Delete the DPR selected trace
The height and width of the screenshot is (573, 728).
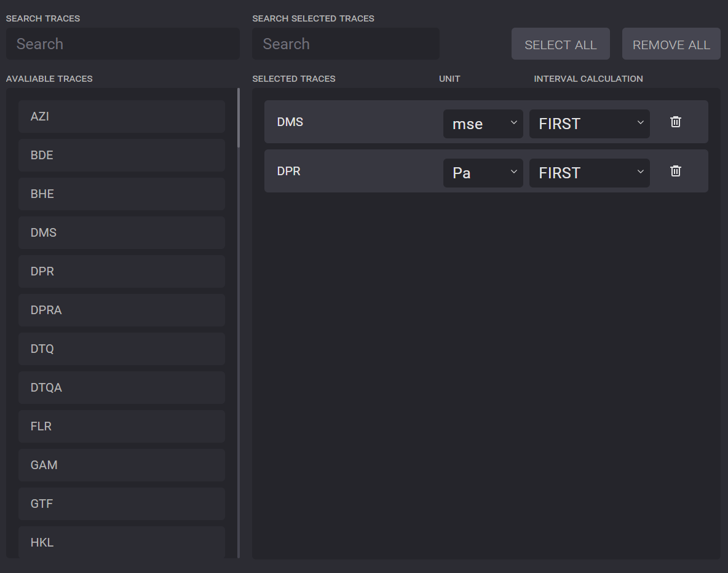(x=675, y=171)
